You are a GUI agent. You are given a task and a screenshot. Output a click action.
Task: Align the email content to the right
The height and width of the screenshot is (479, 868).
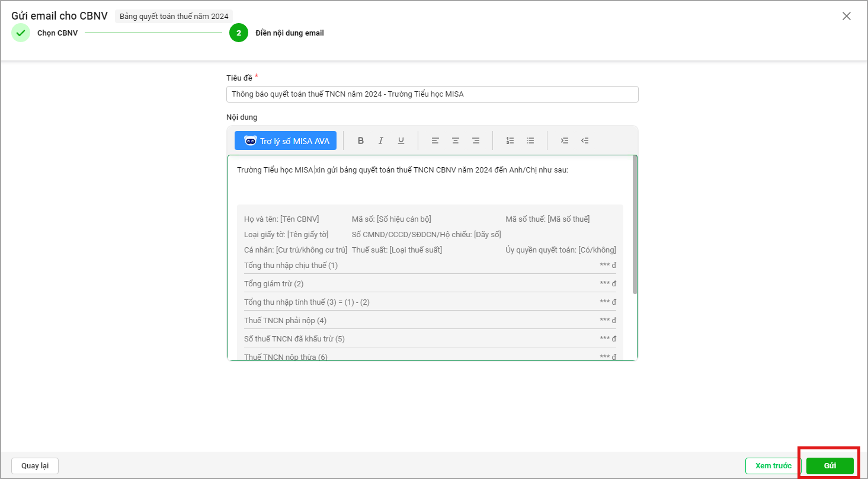click(476, 140)
